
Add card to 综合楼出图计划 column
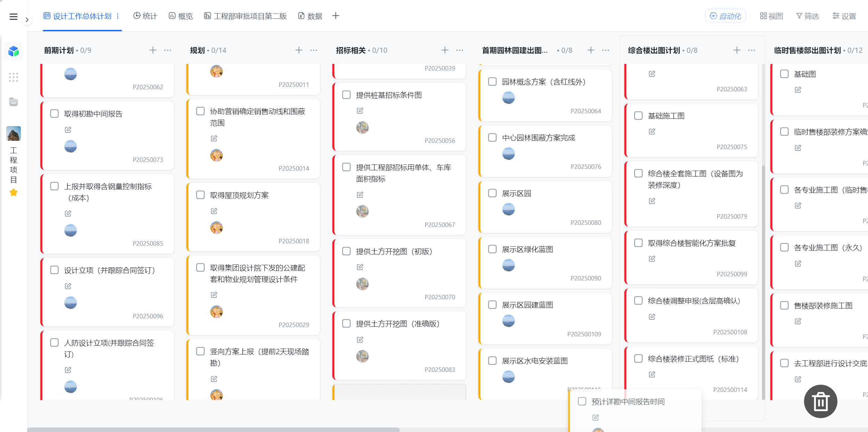coord(737,50)
